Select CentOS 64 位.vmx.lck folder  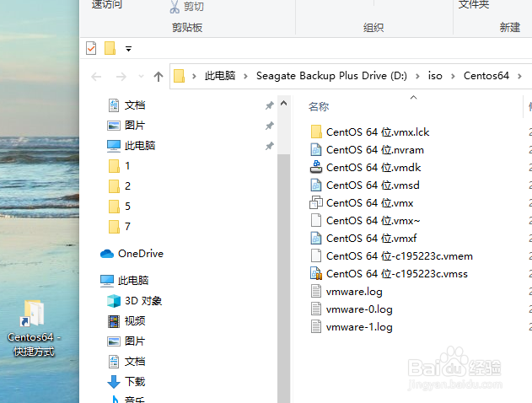tap(370, 132)
